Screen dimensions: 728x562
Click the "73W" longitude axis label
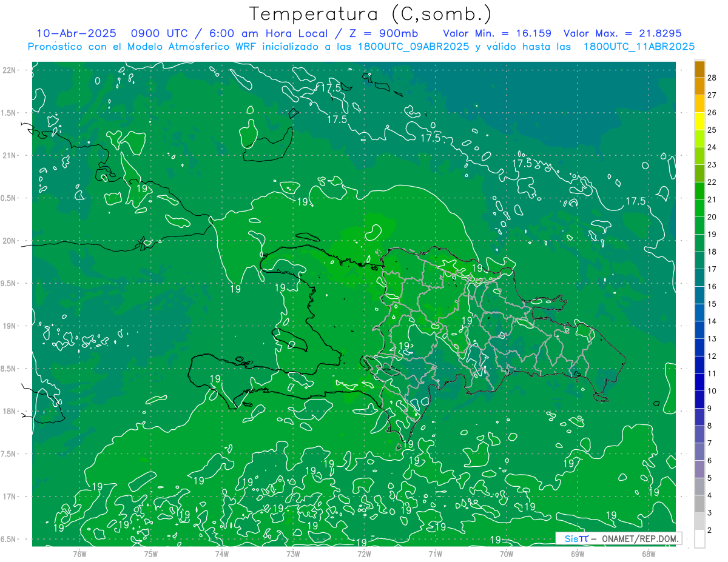click(x=293, y=554)
